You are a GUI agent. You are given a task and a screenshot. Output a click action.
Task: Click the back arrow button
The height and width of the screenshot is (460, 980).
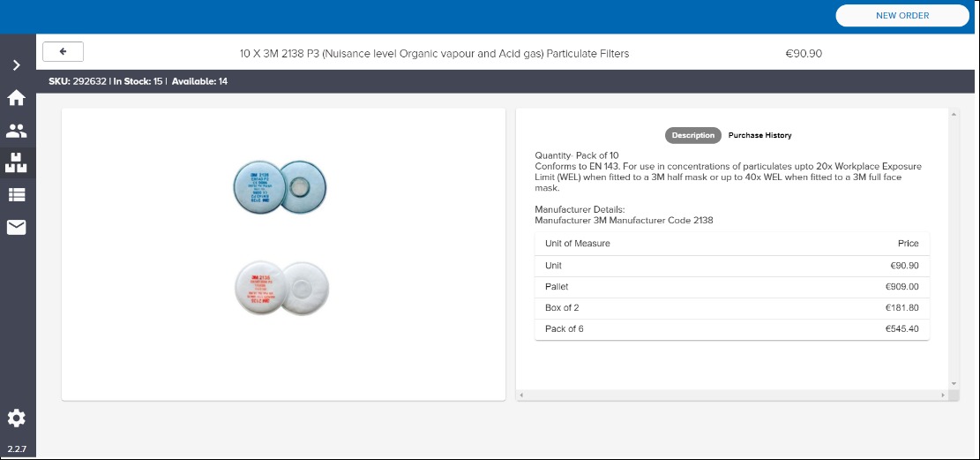64,52
